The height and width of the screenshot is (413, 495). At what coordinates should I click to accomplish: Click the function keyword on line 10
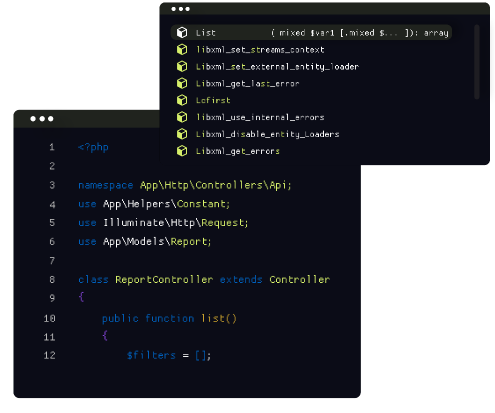170,318
